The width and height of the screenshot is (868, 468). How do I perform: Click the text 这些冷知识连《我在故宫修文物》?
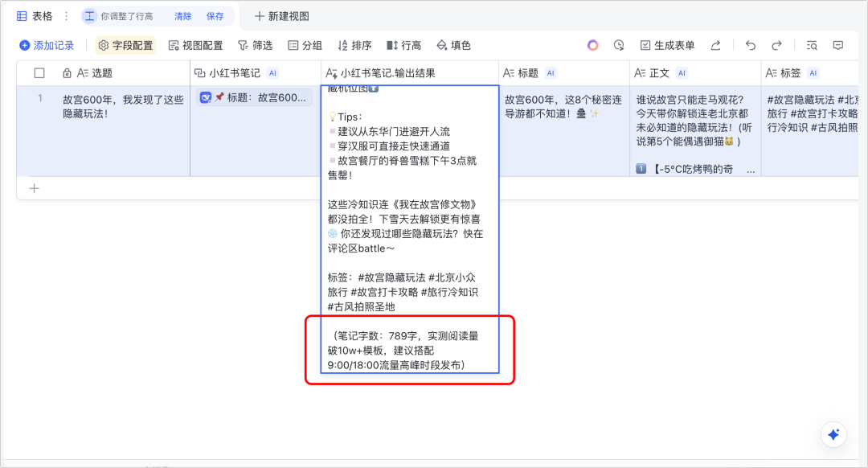point(403,204)
